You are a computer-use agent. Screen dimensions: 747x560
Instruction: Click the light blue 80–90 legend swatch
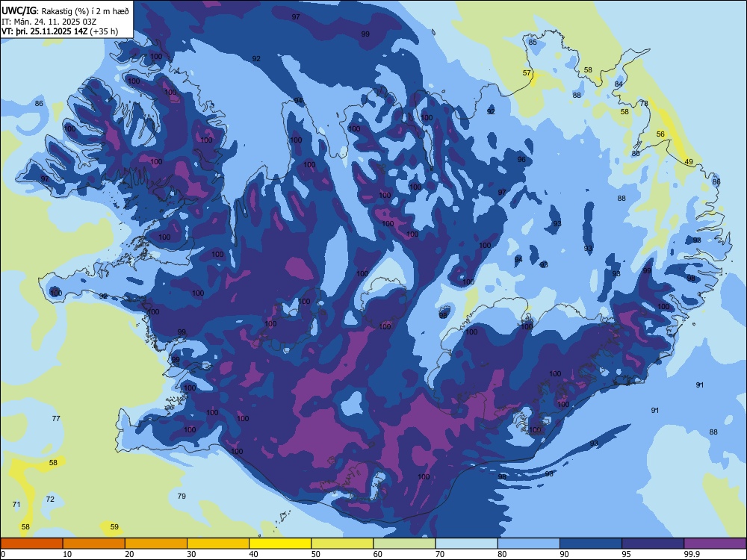[529, 544]
